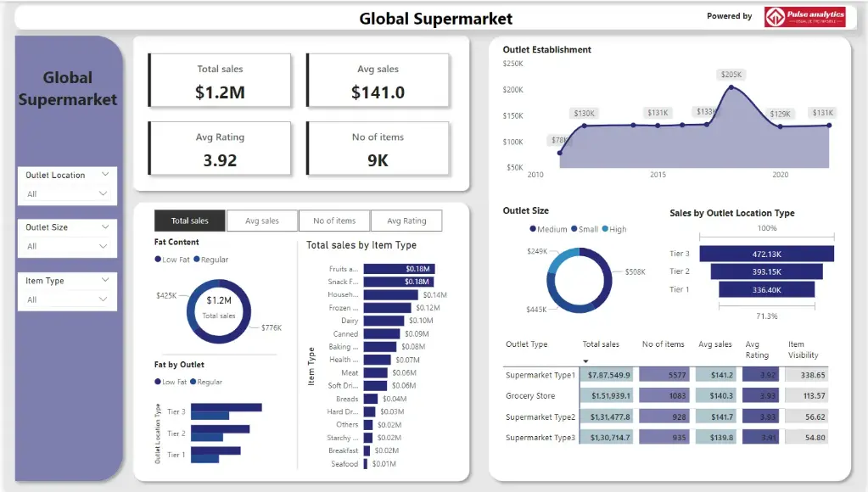Click the Outlet Size donut chart
This screenshot has width=868, height=492.
[580, 281]
